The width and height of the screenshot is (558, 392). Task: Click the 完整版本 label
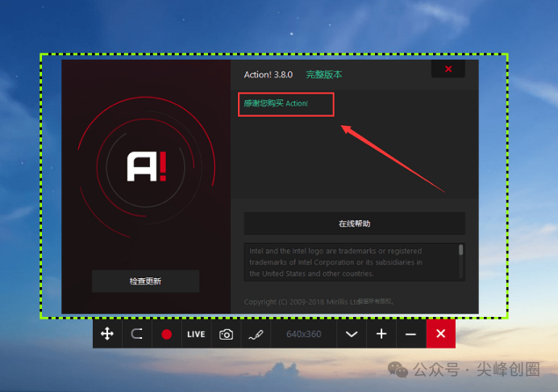coord(324,75)
